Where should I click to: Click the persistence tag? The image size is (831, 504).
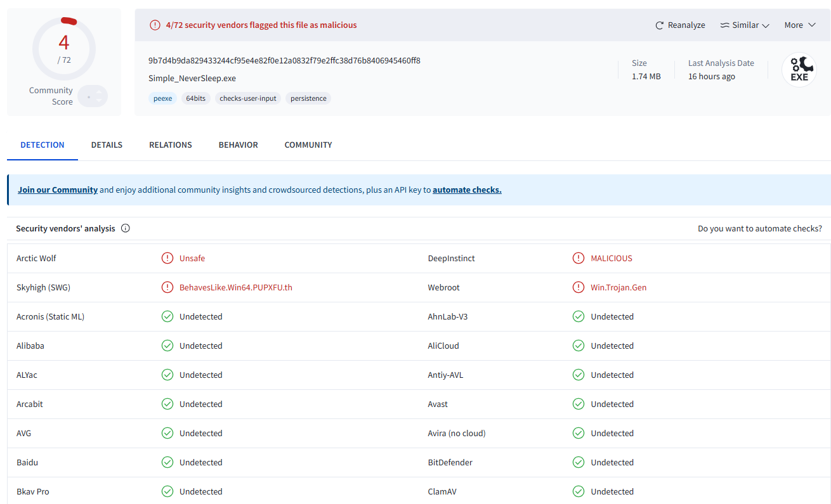click(x=308, y=98)
